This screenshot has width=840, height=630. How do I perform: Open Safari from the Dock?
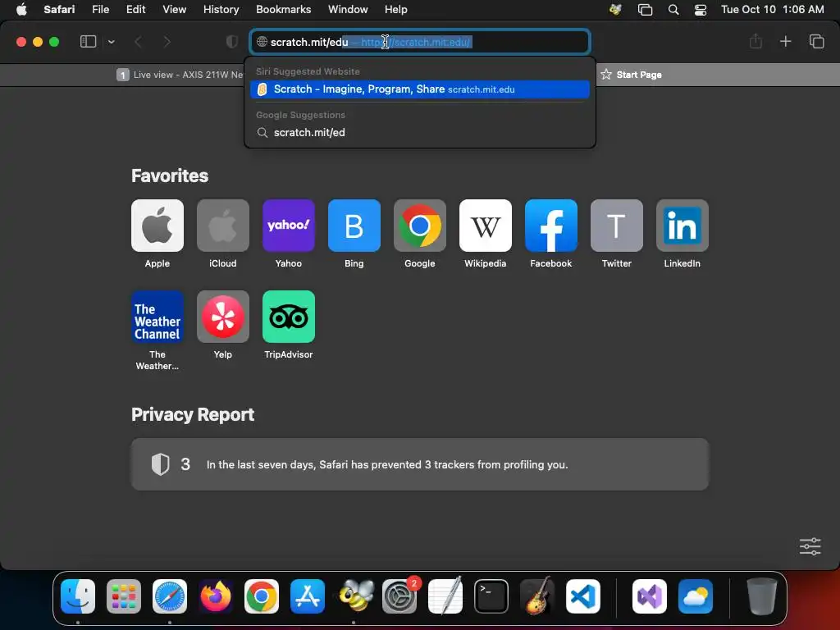pos(170,596)
